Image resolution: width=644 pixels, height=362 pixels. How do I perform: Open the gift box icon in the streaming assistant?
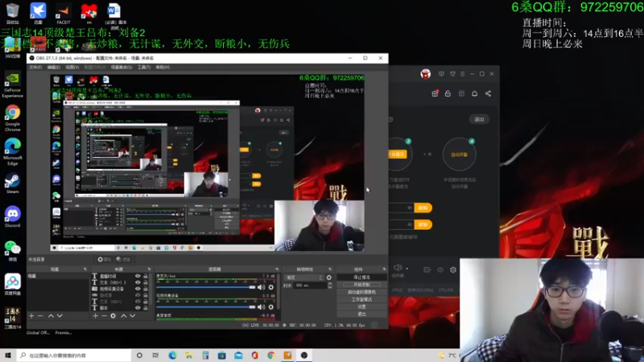click(435, 93)
